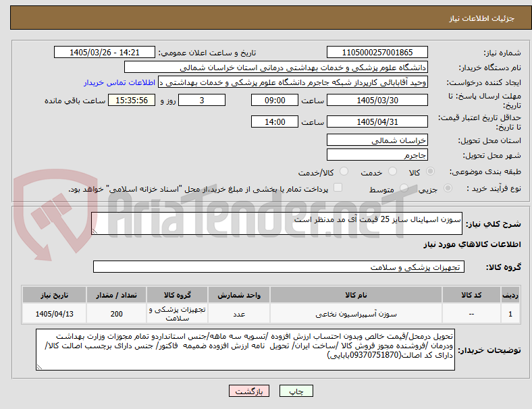Toggle the Islamic treasury payment checkbox
Screen dimensions: 532x409
(338, 188)
